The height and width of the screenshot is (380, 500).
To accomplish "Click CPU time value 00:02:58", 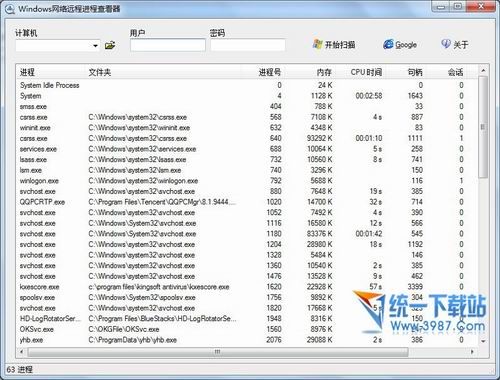I will tap(369, 96).
